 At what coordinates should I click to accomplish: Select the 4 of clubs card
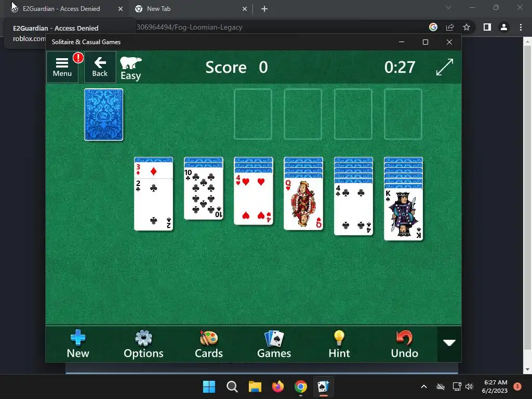[x=353, y=209]
